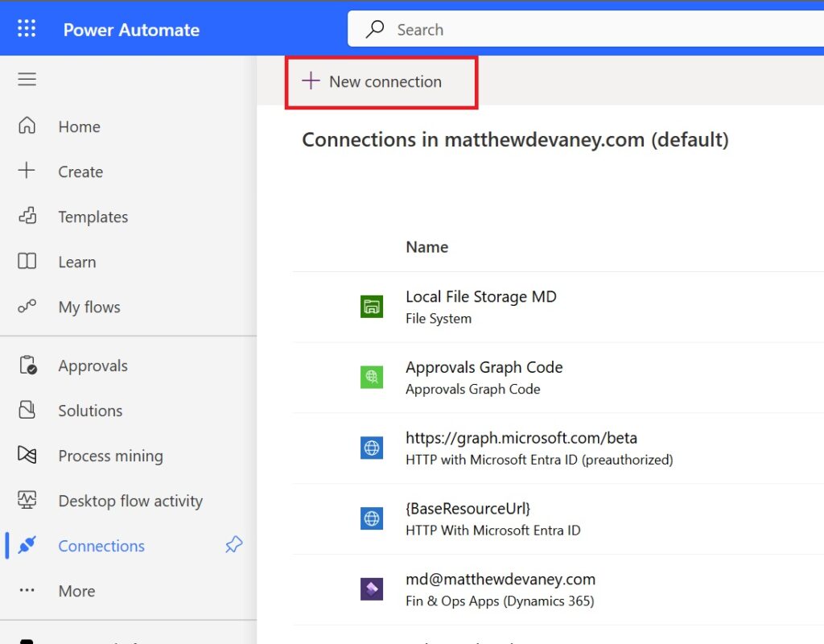Open Templates in the sidebar
This screenshot has width=824, height=644.
click(x=93, y=217)
